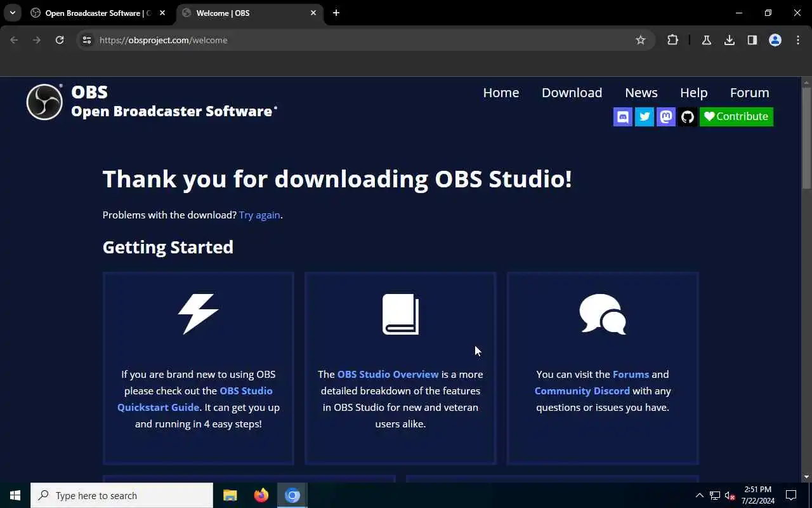Click the Chrome taskbar icon
Screen dimensions: 812x508
[292, 495]
